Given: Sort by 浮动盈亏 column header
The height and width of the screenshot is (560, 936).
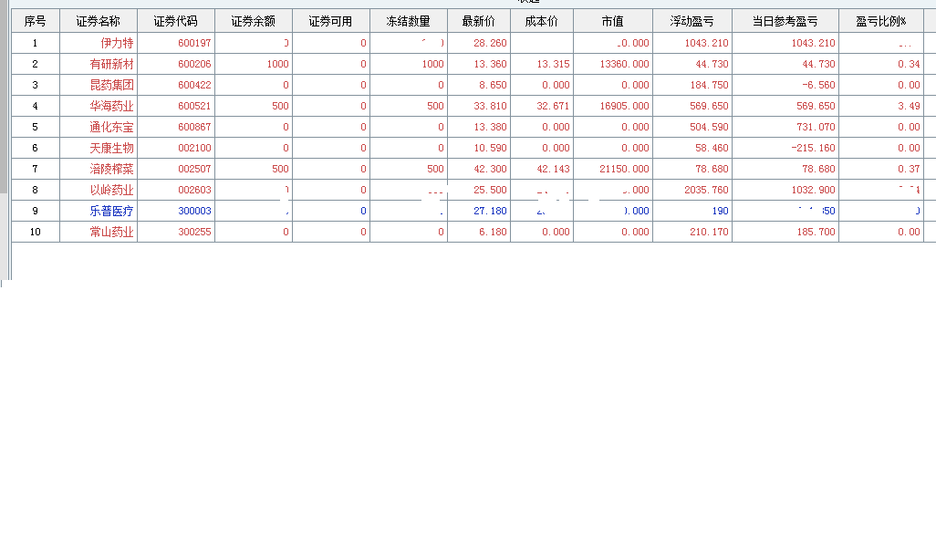Looking at the screenshot, I should tap(692, 22).
